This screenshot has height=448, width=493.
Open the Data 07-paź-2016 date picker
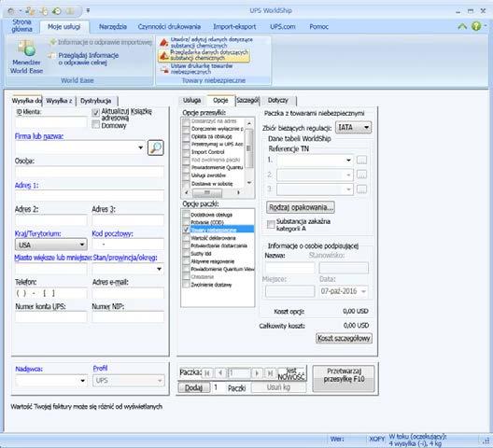(363, 291)
